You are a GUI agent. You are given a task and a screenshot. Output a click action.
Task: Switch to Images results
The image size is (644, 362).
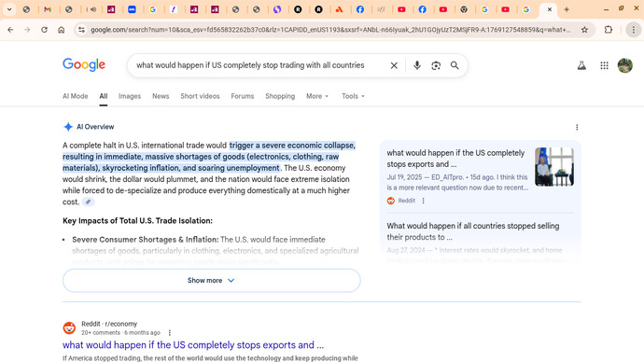pyautogui.click(x=130, y=96)
